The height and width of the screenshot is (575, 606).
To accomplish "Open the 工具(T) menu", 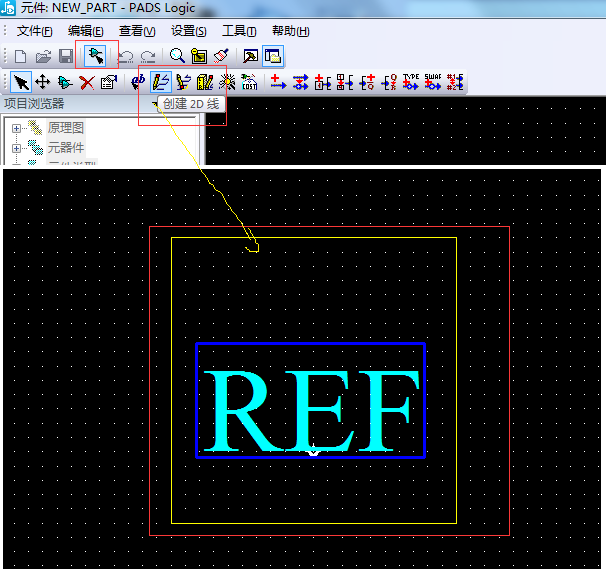I will tap(239, 31).
